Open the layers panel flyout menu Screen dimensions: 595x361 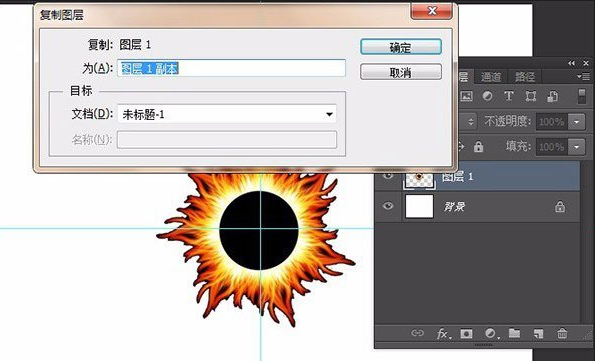[584, 77]
